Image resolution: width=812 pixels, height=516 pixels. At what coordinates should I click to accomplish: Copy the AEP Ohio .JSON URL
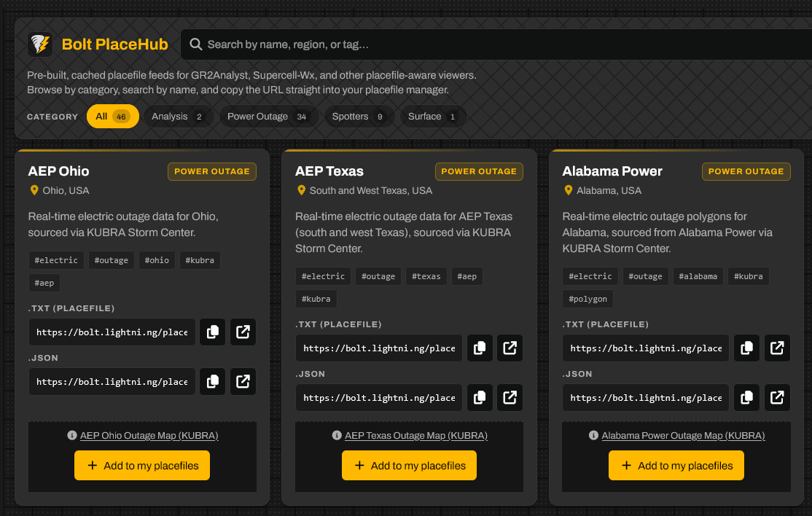coord(212,381)
